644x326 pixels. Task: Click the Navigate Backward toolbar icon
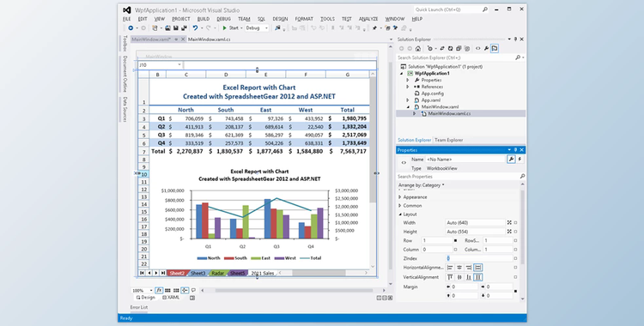click(x=131, y=28)
